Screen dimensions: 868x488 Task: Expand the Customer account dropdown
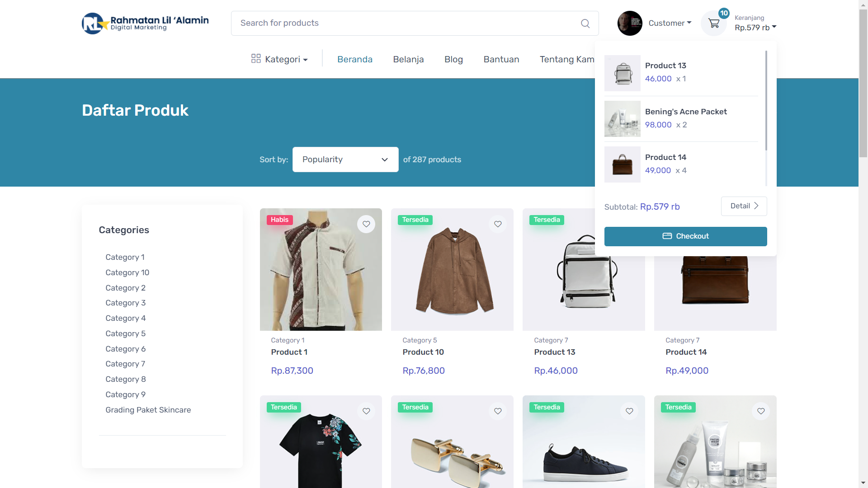[670, 23]
